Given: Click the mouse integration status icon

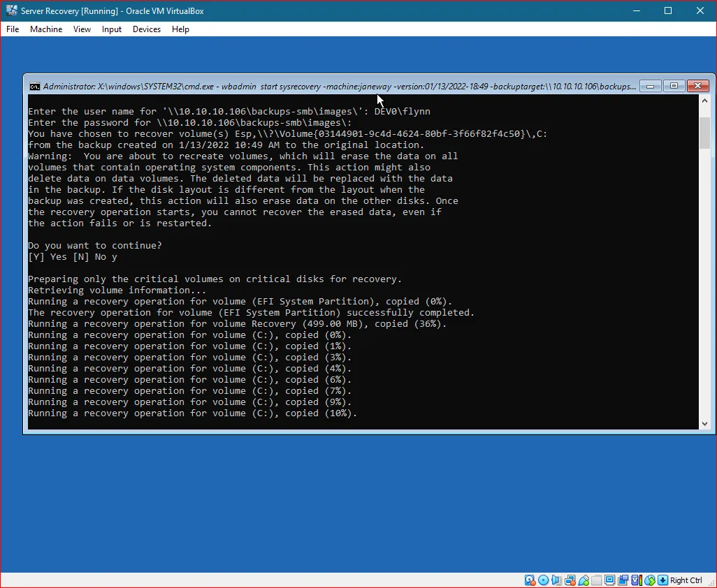Looking at the screenshot, I should click(649, 580).
